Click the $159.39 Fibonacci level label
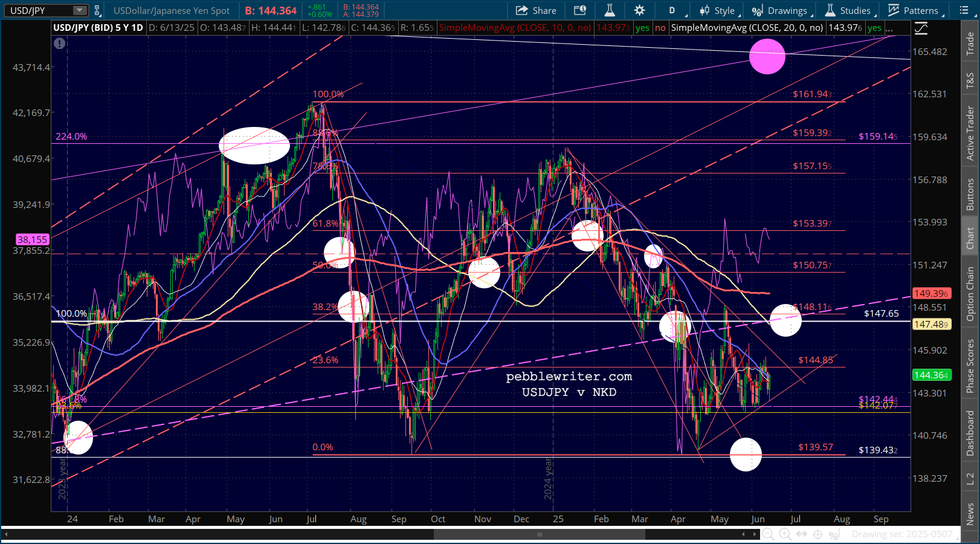Screen dimensions: 980x544 coord(813,133)
